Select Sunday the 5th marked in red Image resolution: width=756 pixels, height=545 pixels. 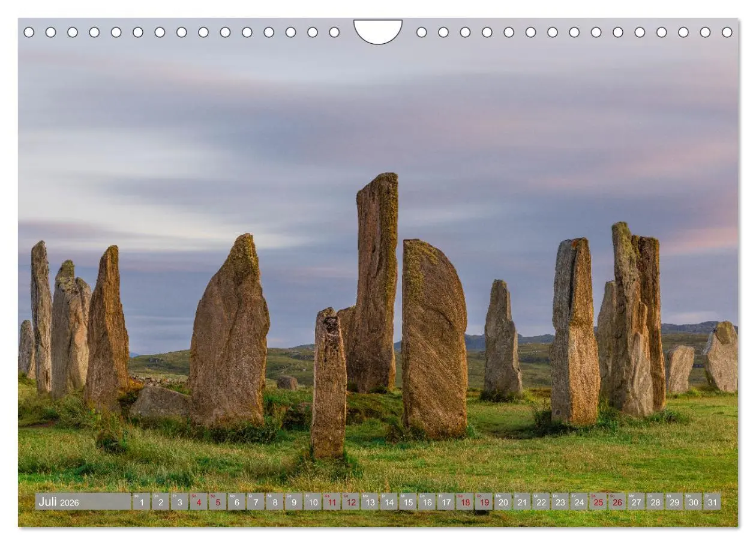pyautogui.click(x=217, y=502)
